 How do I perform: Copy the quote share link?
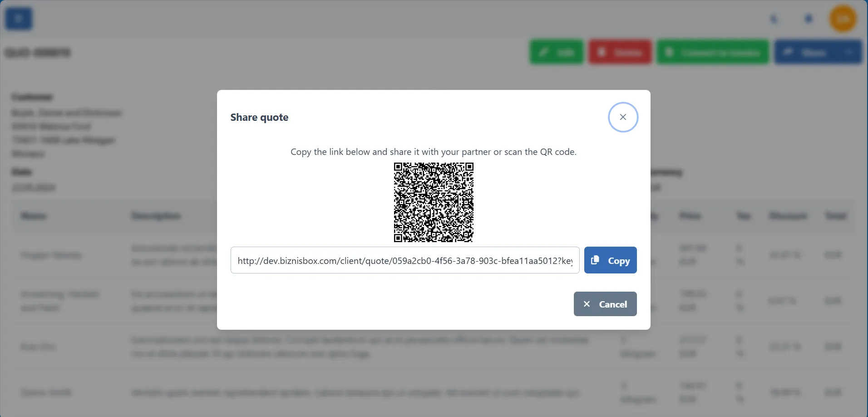tap(610, 260)
